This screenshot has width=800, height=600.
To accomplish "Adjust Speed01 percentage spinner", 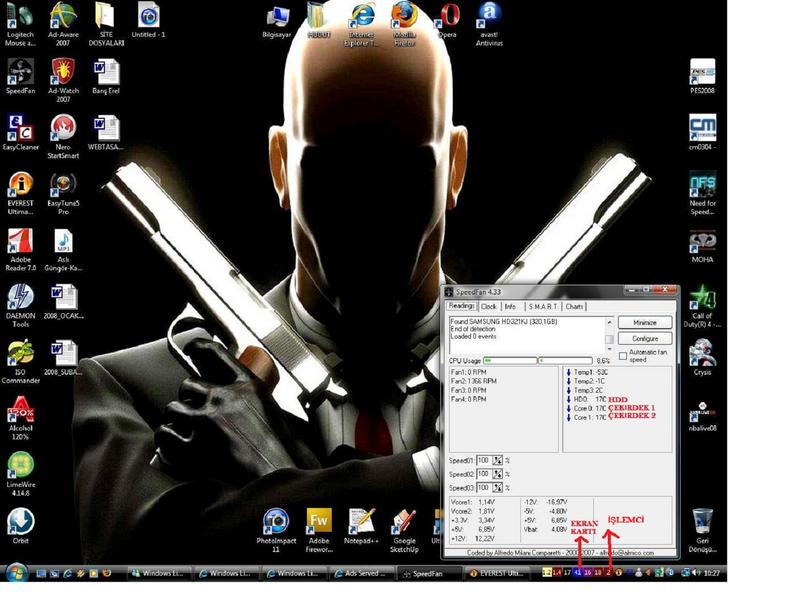I will pyautogui.click(x=497, y=460).
